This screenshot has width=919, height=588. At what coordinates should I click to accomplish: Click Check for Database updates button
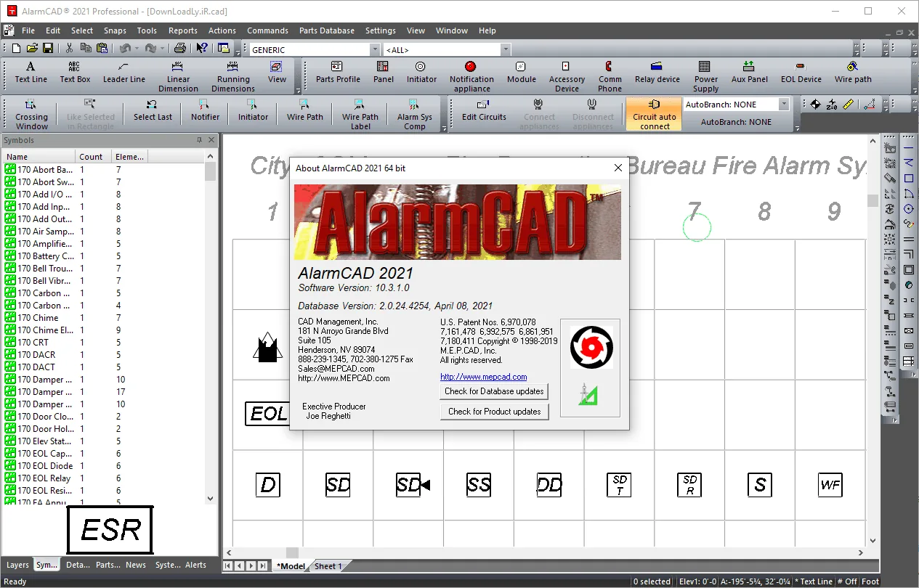pos(494,391)
